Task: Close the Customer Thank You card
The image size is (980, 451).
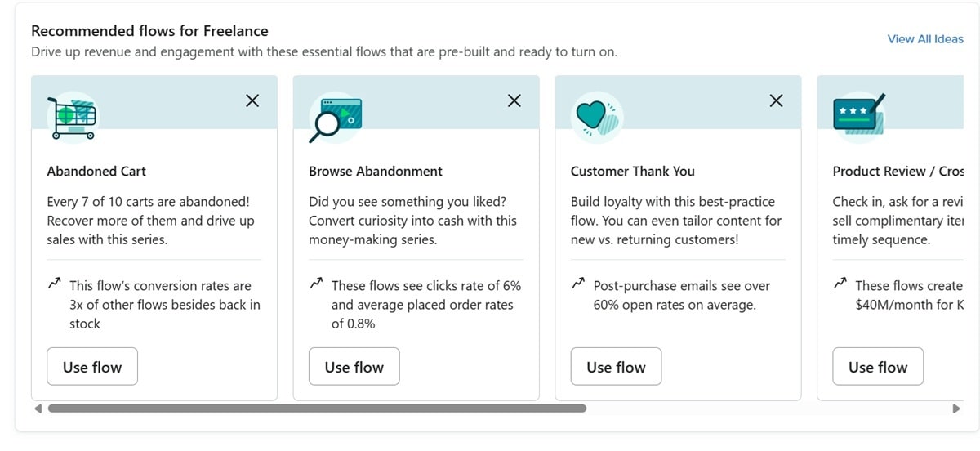Action: [777, 100]
